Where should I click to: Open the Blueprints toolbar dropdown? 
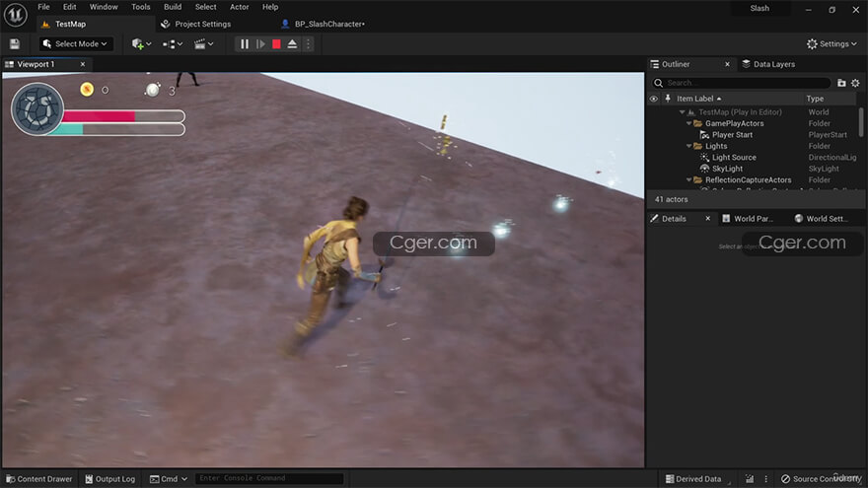tap(173, 43)
